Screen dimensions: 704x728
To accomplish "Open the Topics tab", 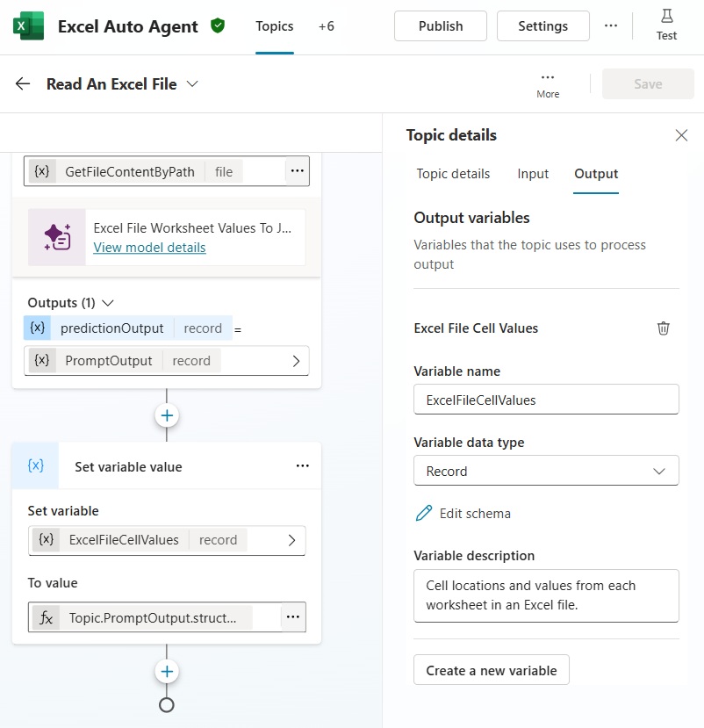I will (x=274, y=26).
